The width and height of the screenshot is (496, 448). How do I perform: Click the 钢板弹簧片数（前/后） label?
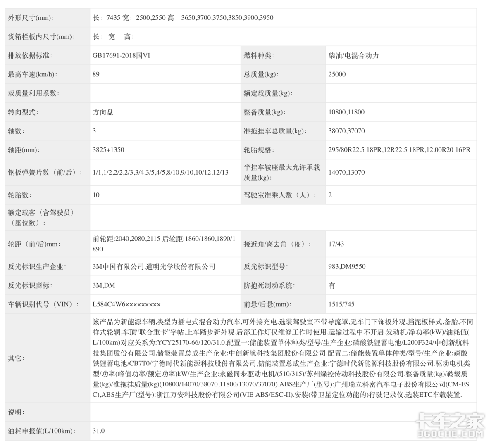point(45,172)
